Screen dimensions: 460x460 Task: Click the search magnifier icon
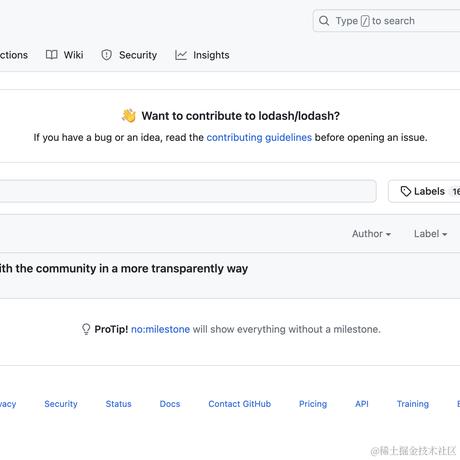[x=324, y=21]
